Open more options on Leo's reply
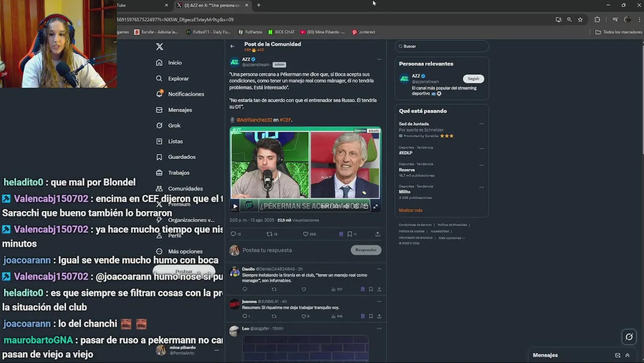This screenshot has height=363, width=644. (x=379, y=328)
